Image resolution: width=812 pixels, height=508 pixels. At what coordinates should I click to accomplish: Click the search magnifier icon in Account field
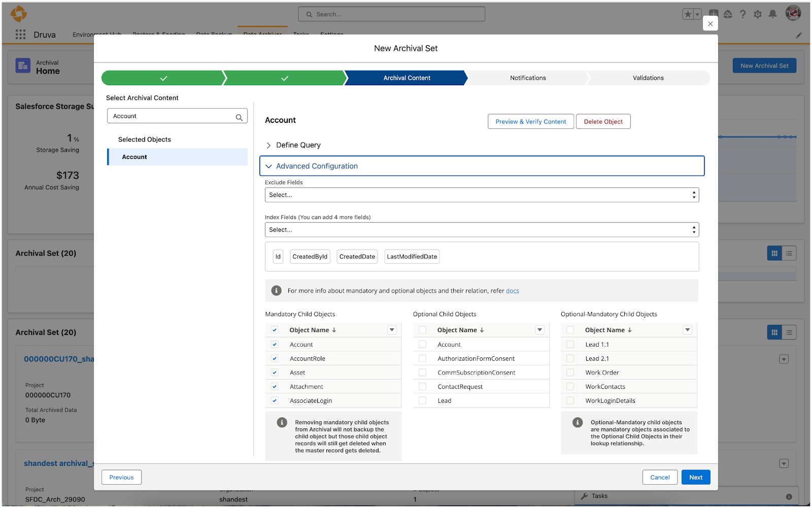tap(239, 117)
